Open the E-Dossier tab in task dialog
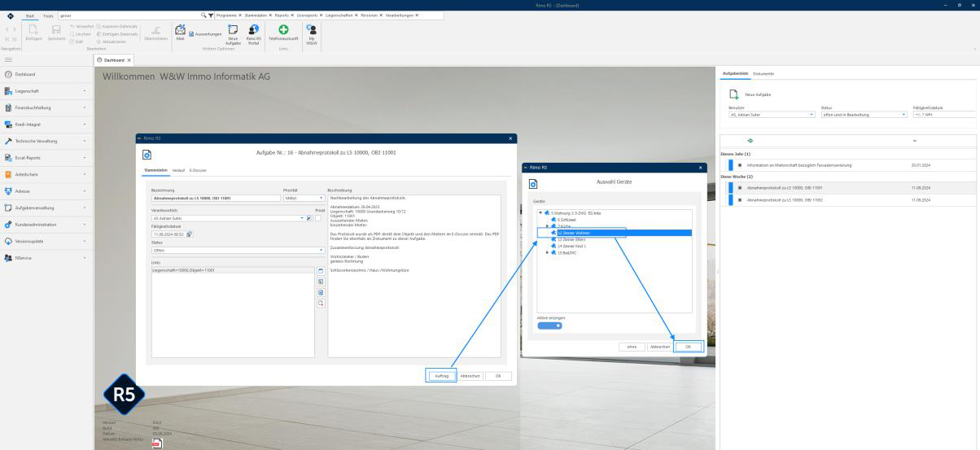Screen dimensions: 980x450 click(198, 170)
